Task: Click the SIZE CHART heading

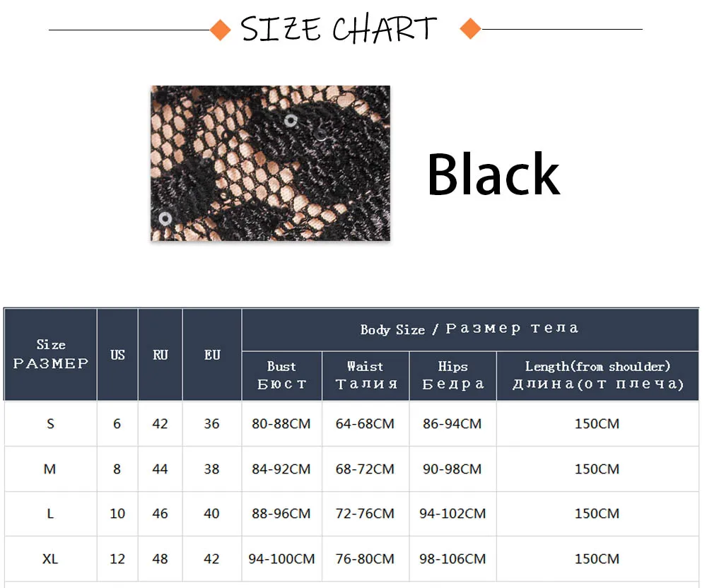Action: [x=339, y=29]
